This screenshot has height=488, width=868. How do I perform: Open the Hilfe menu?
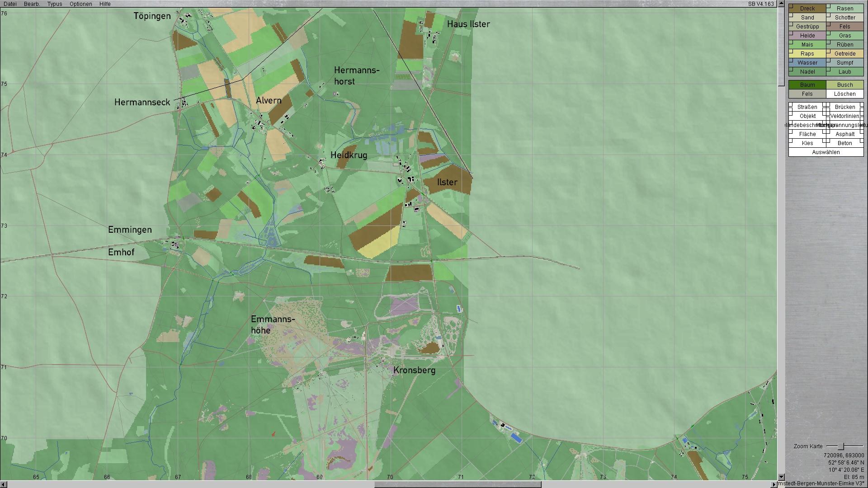click(x=105, y=4)
